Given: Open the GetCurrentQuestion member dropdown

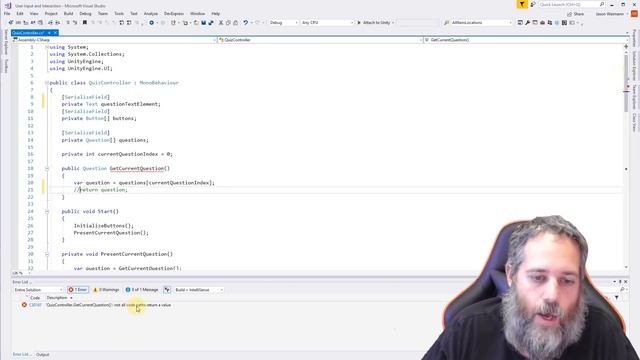Looking at the screenshot, I should pyautogui.click(x=526, y=40).
